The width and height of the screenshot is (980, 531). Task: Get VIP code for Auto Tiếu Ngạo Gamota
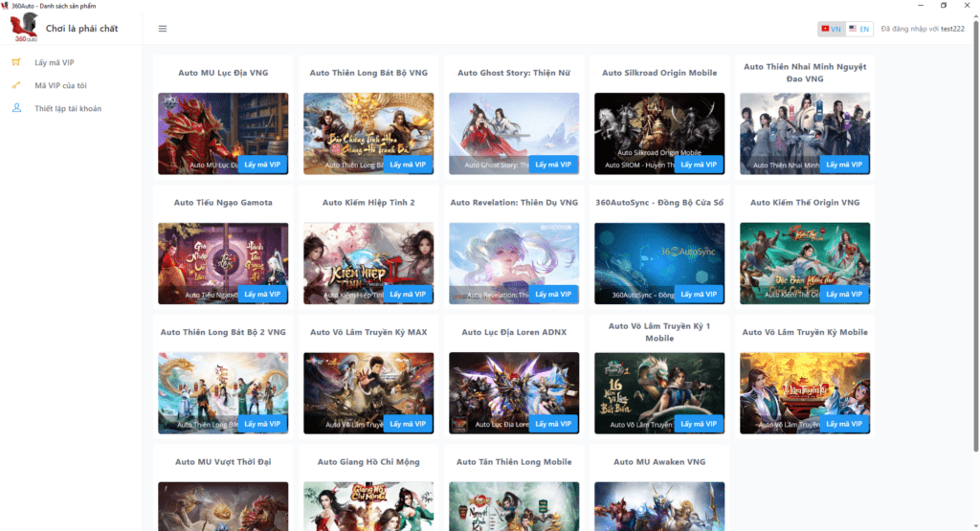[x=262, y=295]
